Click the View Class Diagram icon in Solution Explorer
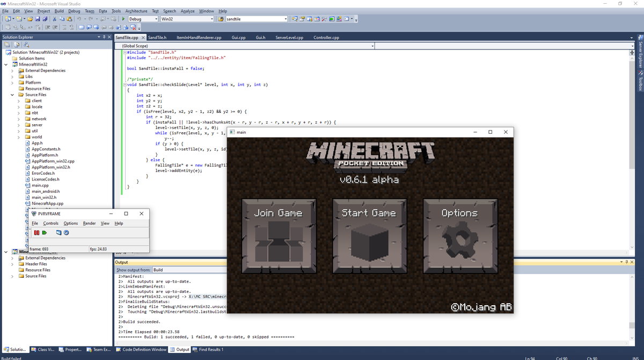The height and width of the screenshot is (360, 644). click(x=26, y=45)
